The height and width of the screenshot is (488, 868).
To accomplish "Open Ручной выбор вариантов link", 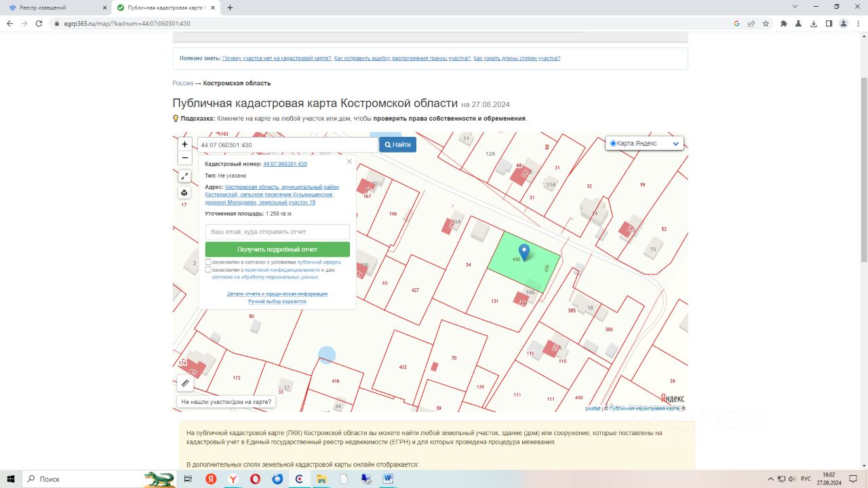I will pos(277,302).
